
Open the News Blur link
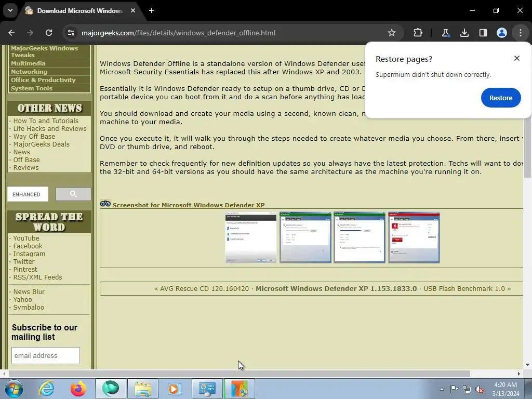tap(29, 292)
